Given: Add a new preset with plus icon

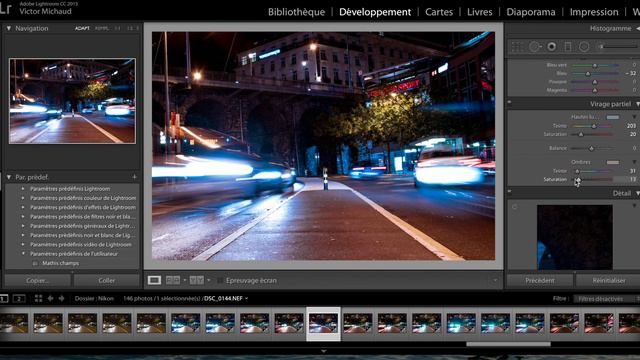Looking at the screenshot, I should tap(134, 177).
